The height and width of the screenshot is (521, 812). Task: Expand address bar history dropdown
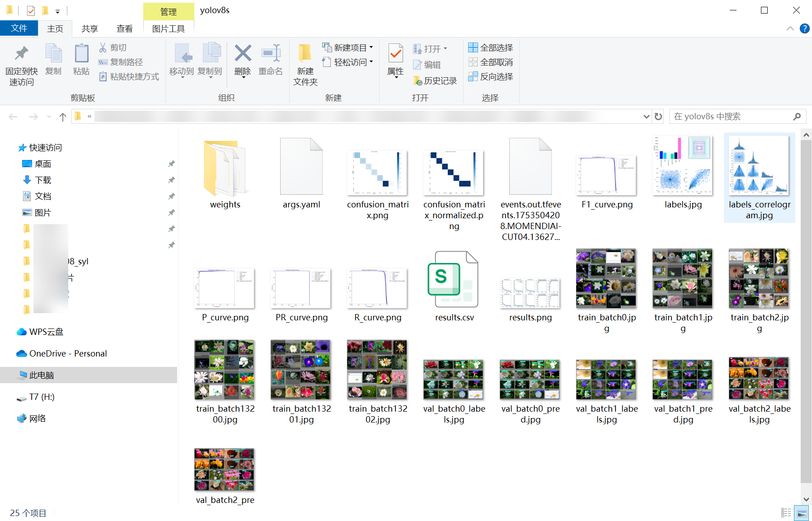pos(646,117)
